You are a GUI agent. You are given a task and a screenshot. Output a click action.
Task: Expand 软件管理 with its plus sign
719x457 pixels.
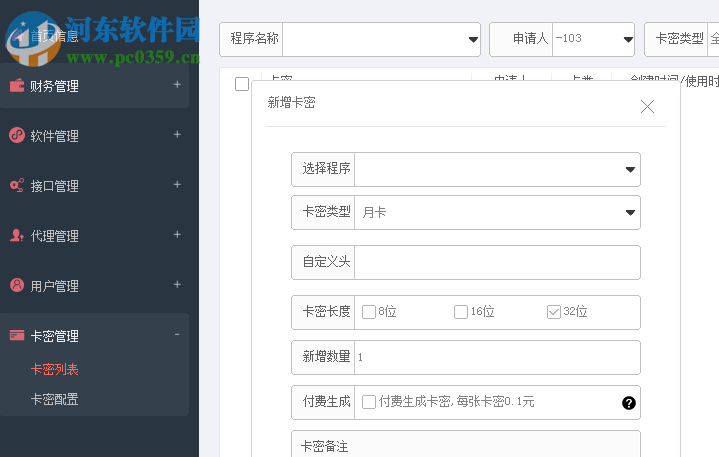coord(177,134)
